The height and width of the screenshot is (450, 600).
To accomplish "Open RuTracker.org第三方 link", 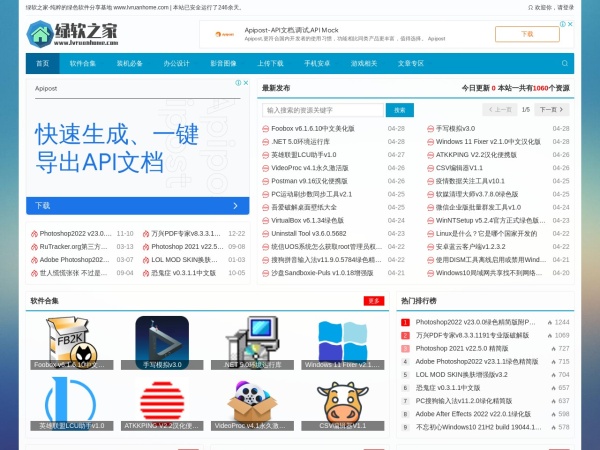I will pyautogui.click(x=73, y=247).
